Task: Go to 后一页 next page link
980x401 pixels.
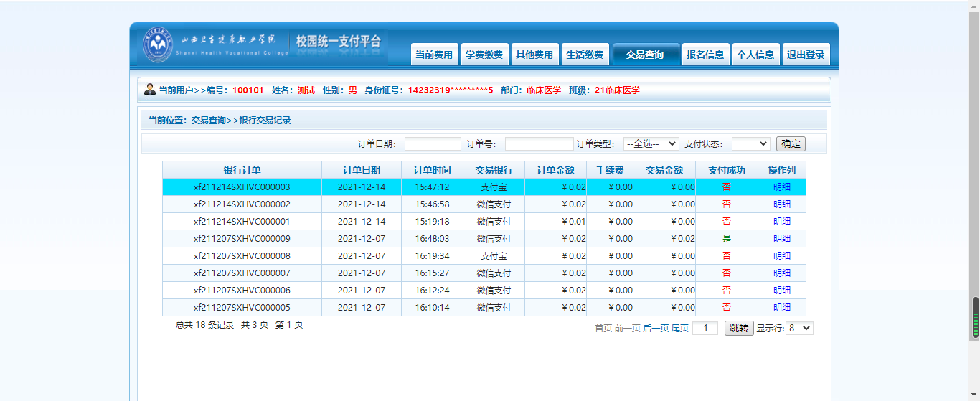Action: tap(655, 328)
